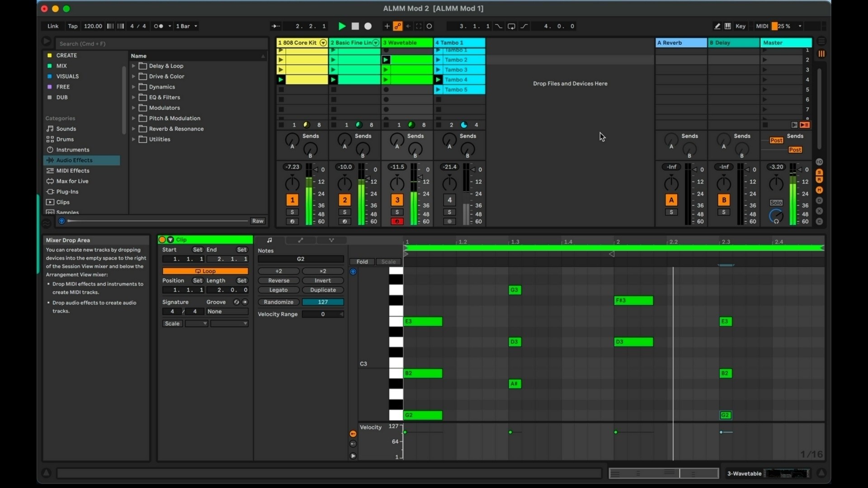Disarm recording on the Wavetable track
The height and width of the screenshot is (488, 868).
(397, 221)
